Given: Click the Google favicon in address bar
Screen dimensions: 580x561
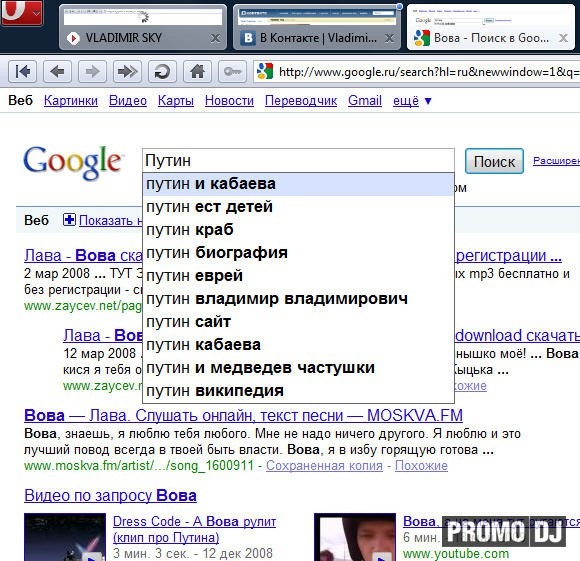Looking at the screenshot, I should (265, 71).
